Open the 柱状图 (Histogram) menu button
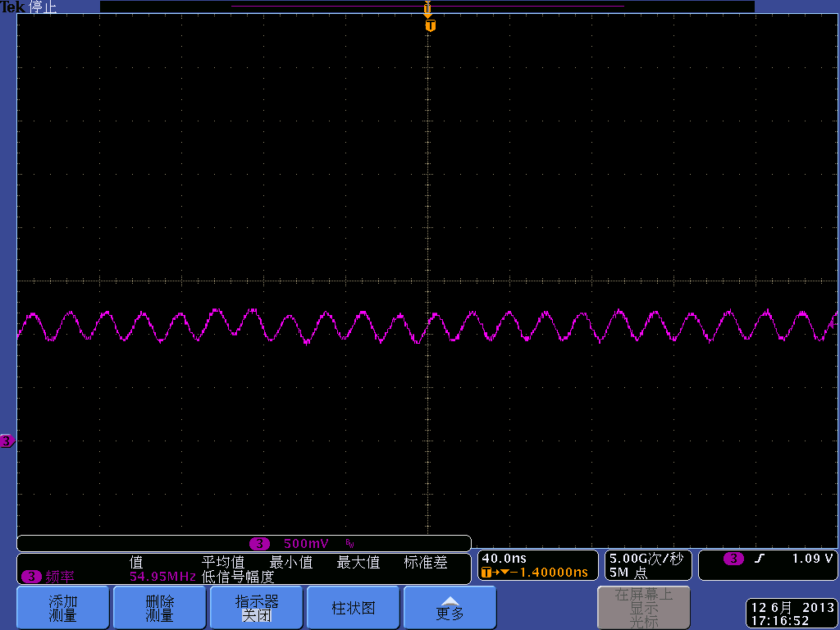Screen dimensions: 840x630 click(353, 608)
